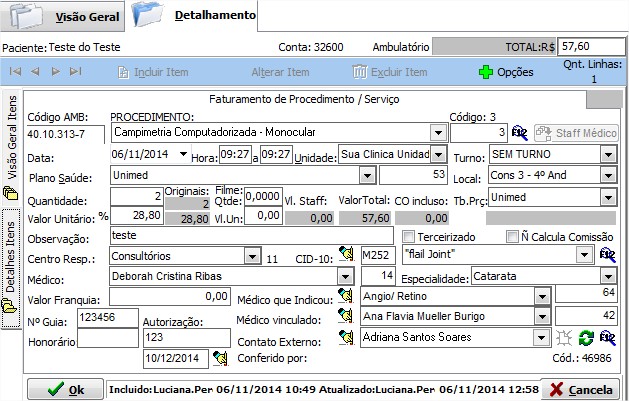The height and width of the screenshot is (401, 629).
Task: Expand the Turno dropdown showing SEM TURNO
Action: 607,155
